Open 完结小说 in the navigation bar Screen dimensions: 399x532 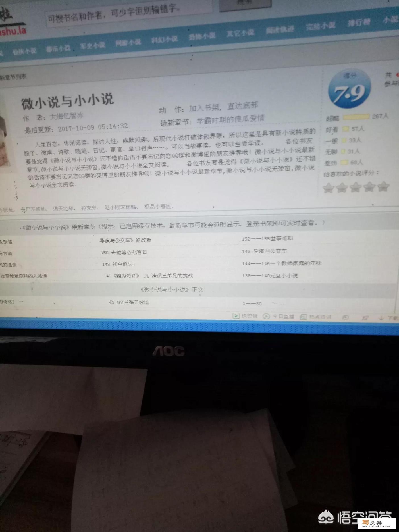coord(321,26)
